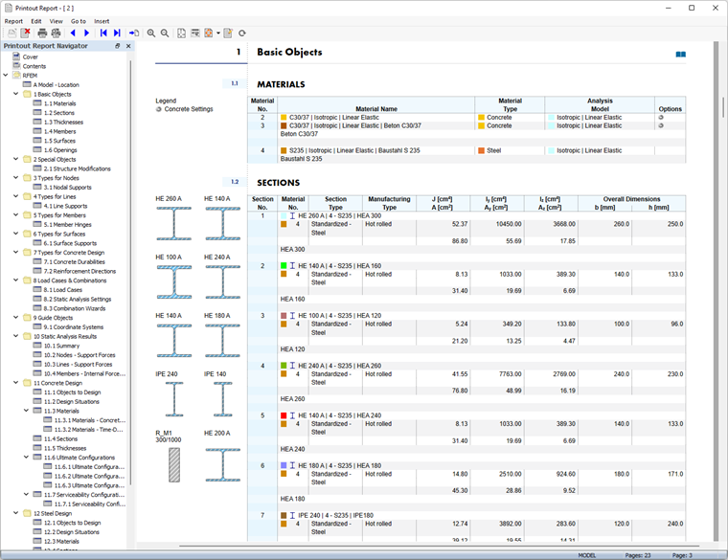
Task: Open the View menu
Action: [x=57, y=21]
